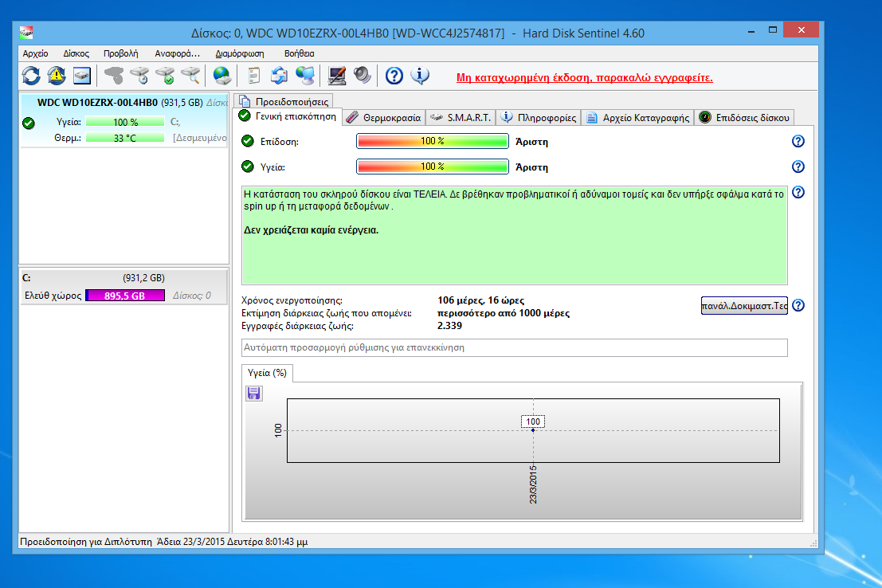Switch to the Προειδοποιήσεις tab

point(284,101)
